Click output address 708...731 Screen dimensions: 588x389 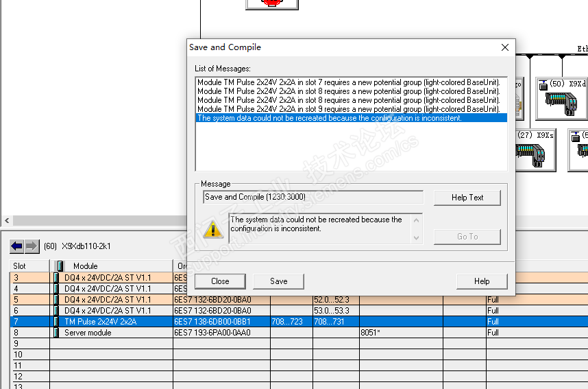(329, 321)
